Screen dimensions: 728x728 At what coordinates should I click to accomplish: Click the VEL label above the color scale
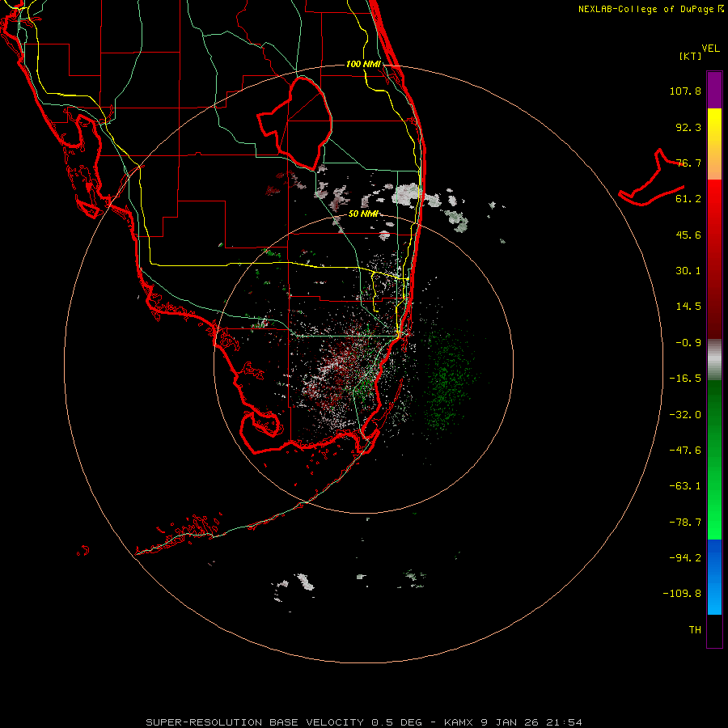point(710,49)
